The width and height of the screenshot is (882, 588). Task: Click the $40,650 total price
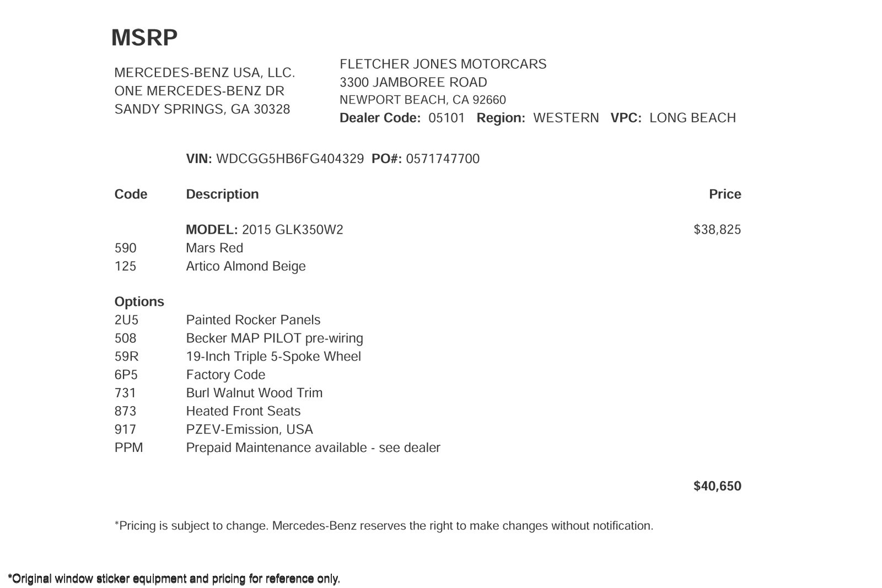pyautogui.click(x=717, y=486)
